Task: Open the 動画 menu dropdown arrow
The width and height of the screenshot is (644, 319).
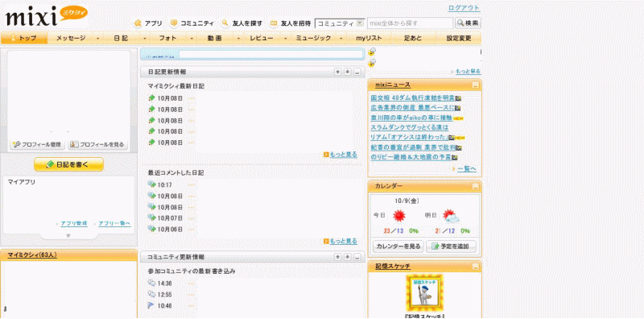Action: (238, 38)
